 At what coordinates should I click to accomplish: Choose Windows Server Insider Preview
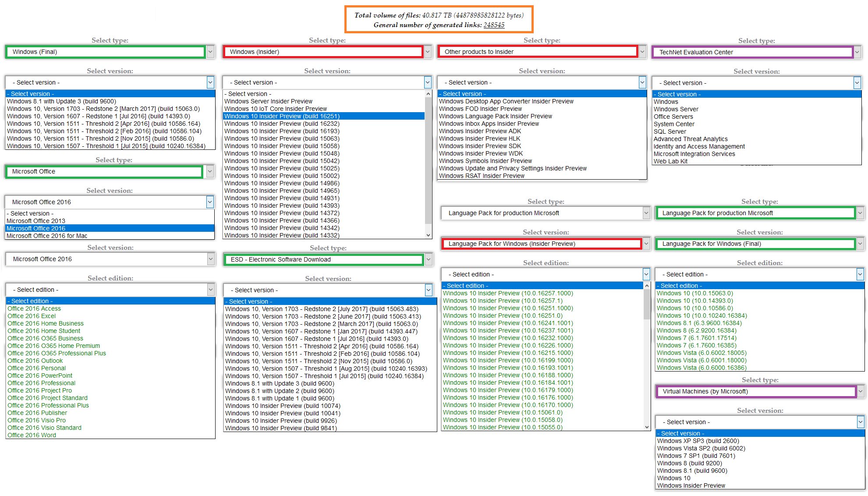(x=324, y=101)
